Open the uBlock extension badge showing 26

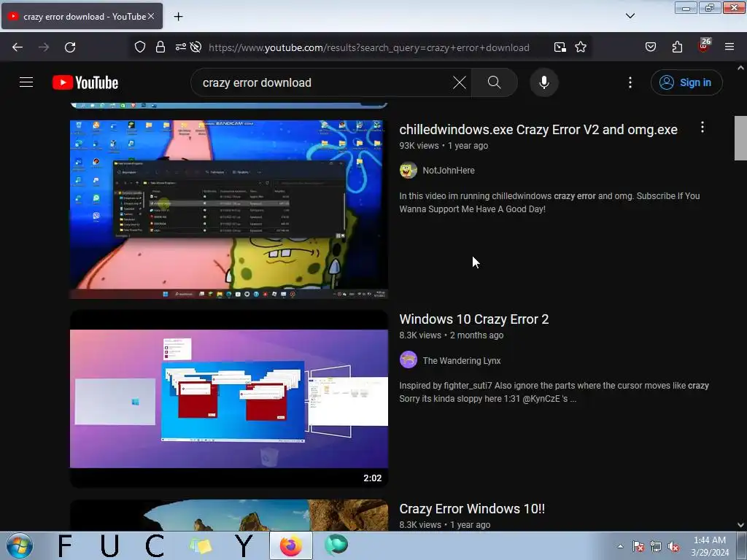tap(704, 46)
